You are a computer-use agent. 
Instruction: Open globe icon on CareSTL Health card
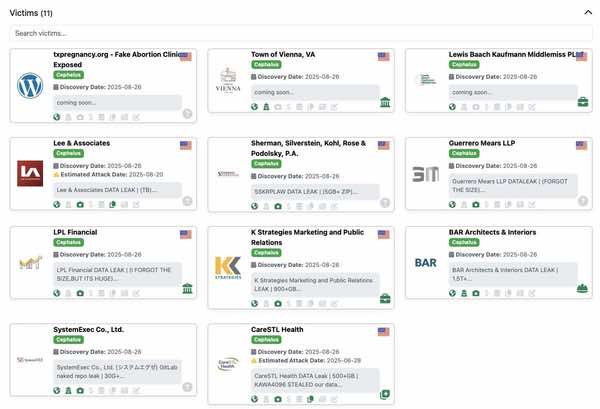(254, 399)
